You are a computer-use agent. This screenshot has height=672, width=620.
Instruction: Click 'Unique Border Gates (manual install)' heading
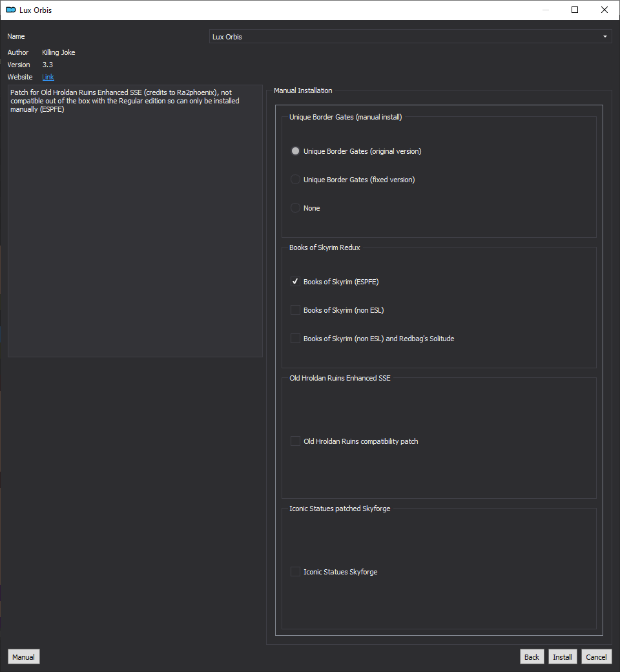point(346,117)
